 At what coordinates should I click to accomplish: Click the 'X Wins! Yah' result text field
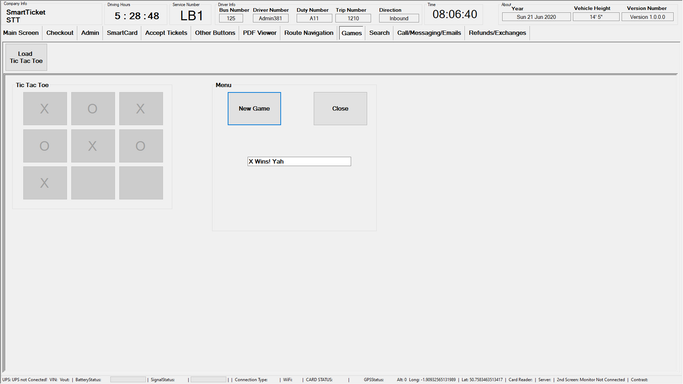pyautogui.click(x=299, y=161)
